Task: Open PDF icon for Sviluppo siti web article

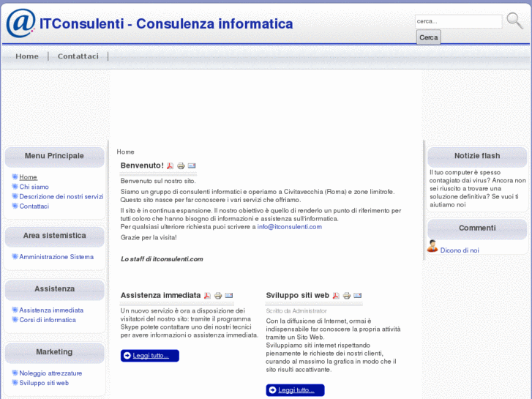Action: pyautogui.click(x=336, y=296)
